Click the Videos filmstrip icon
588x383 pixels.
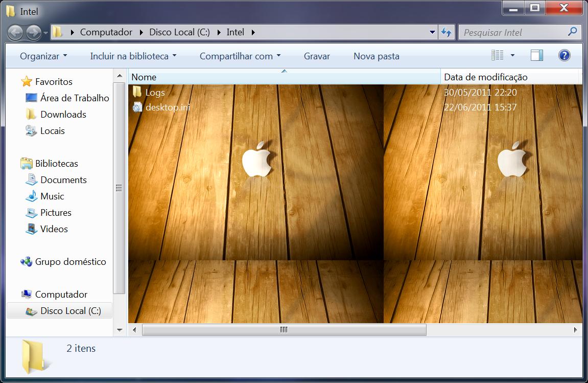pos(32,229)
